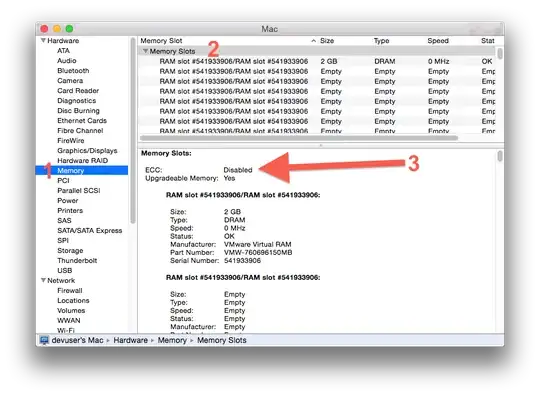Open SATA/SATA Express entry
The image size is (540, 396).
click(90, 230)
